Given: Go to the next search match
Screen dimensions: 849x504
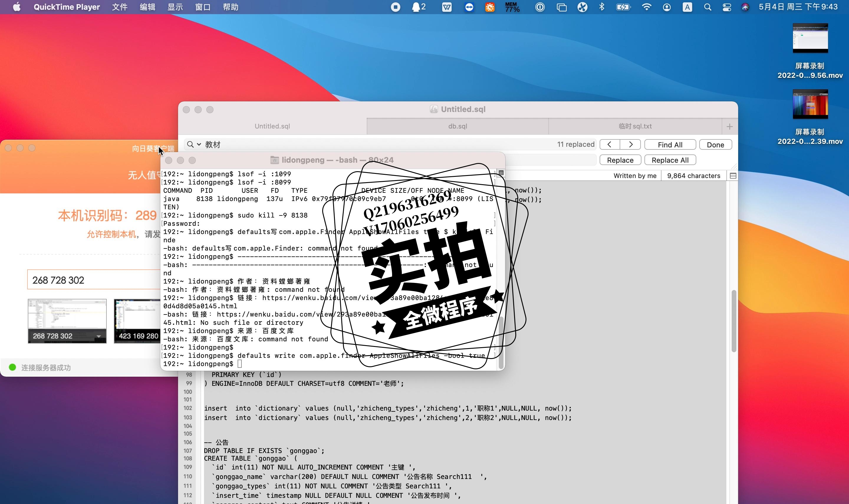Looking at the screenshot, I should click(x=630, y=144).
